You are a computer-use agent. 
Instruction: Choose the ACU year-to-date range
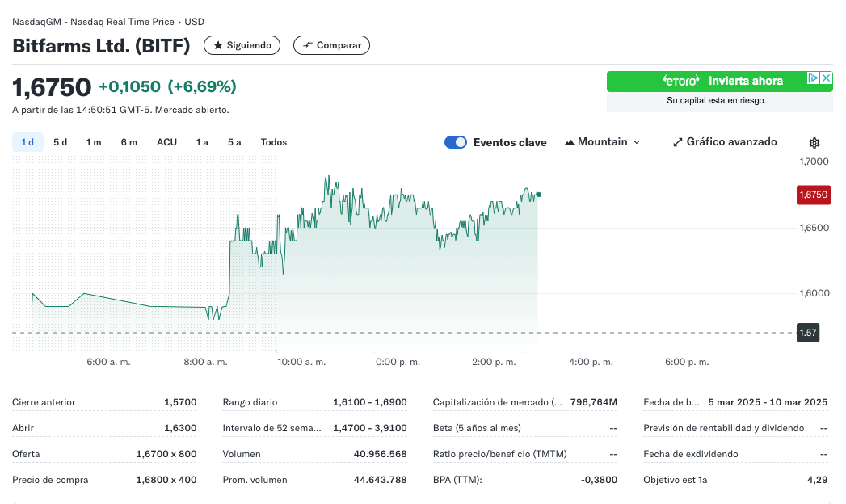(x=166, y=142)
